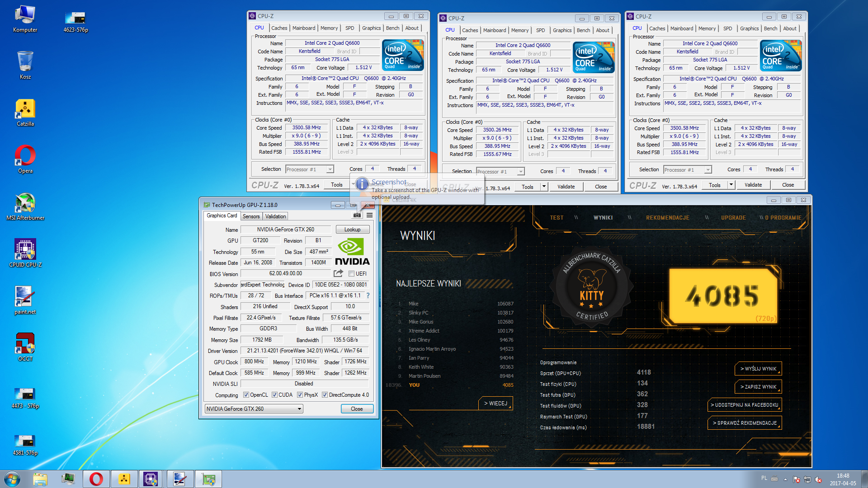Click the BIOS Version field in GPU-Z
Image resolution: width=868 pixels, height=488 pixels.
point(286,273)
